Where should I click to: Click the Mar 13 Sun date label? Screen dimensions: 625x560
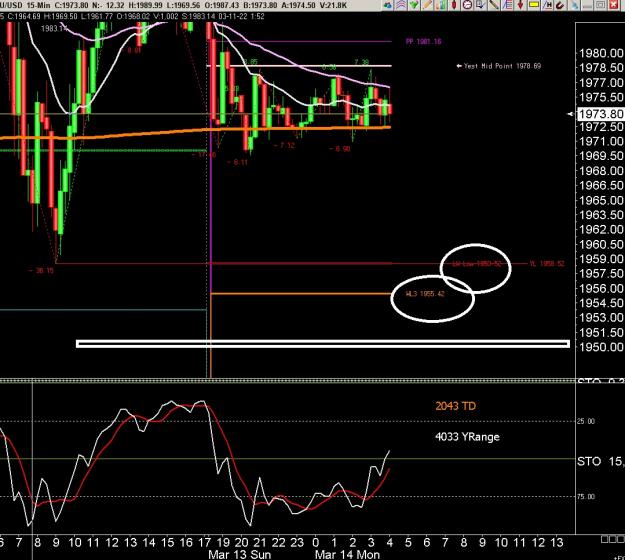[240, 554]
